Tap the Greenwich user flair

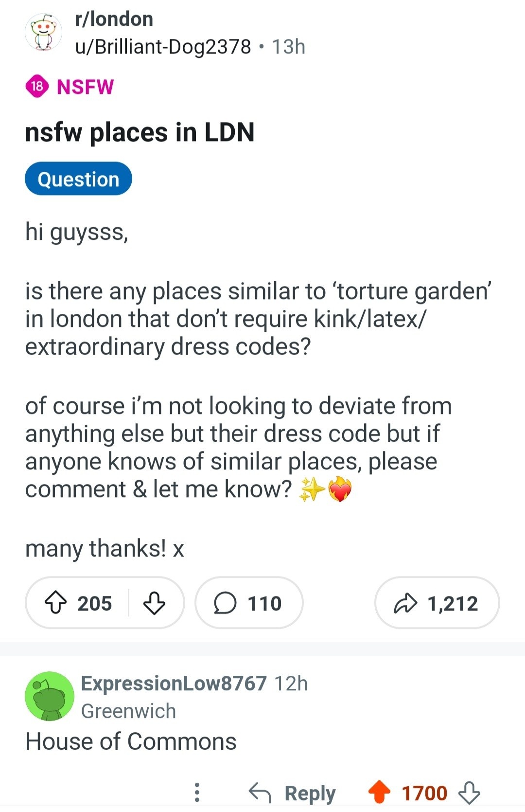click(x=128, y=711)
